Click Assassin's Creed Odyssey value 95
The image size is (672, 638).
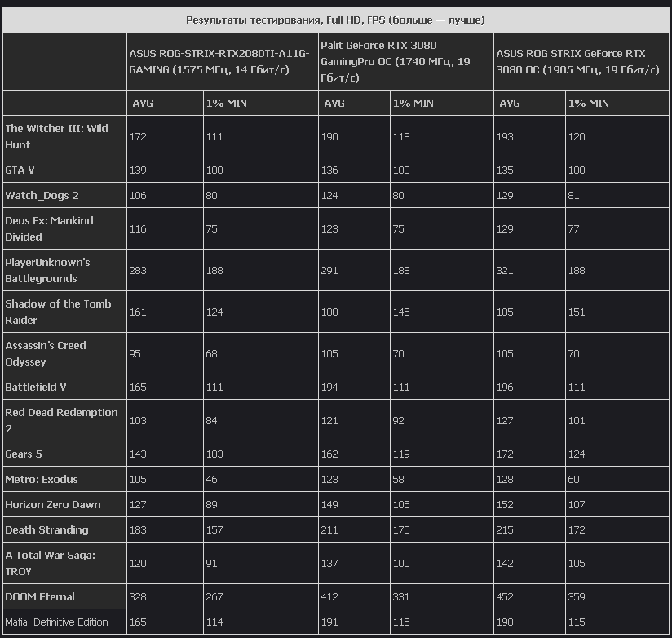click(135, 354)
